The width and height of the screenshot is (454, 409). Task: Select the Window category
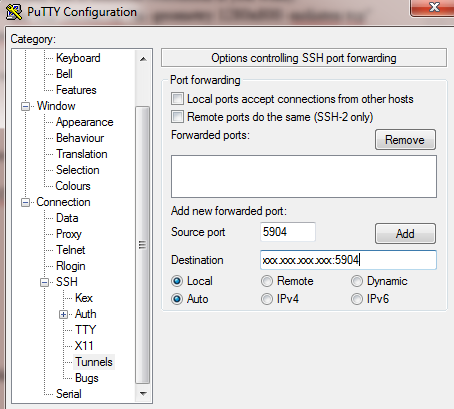click(56, 106)
